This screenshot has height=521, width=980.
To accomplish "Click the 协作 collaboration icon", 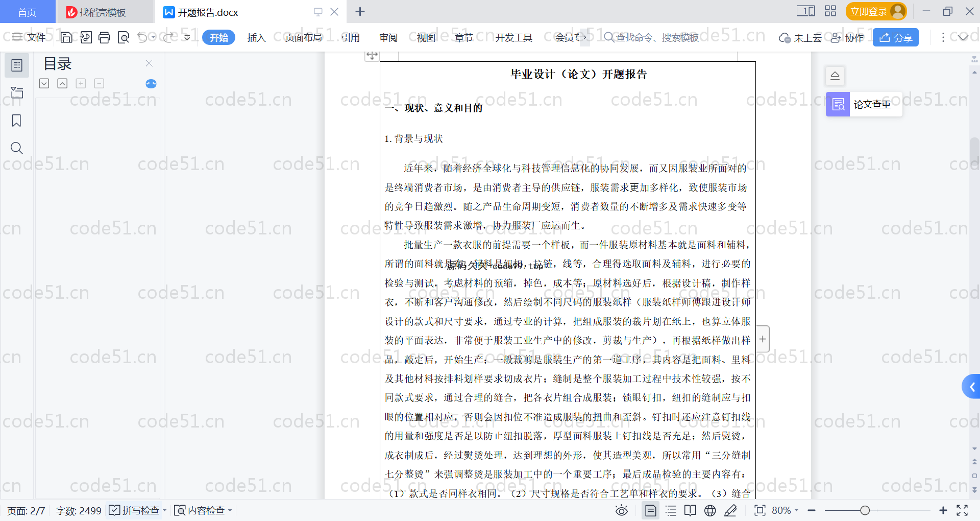I will pyautogui.click(x=836, y=38).
